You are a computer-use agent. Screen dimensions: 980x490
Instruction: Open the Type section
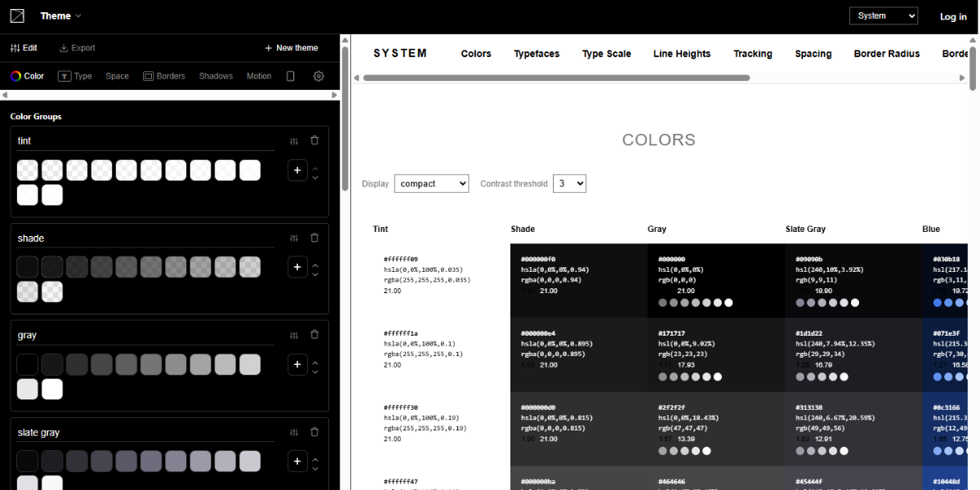[74, 75]
